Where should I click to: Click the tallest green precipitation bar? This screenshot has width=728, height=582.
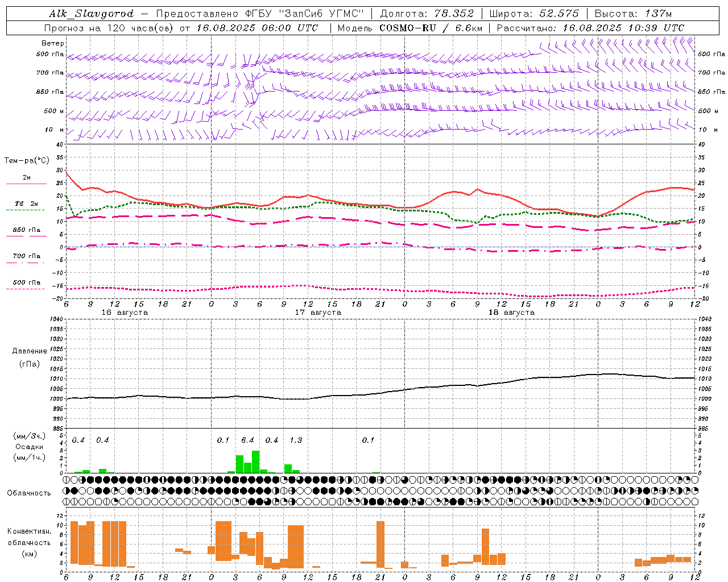pyautogui.click(x=256, y=462)
